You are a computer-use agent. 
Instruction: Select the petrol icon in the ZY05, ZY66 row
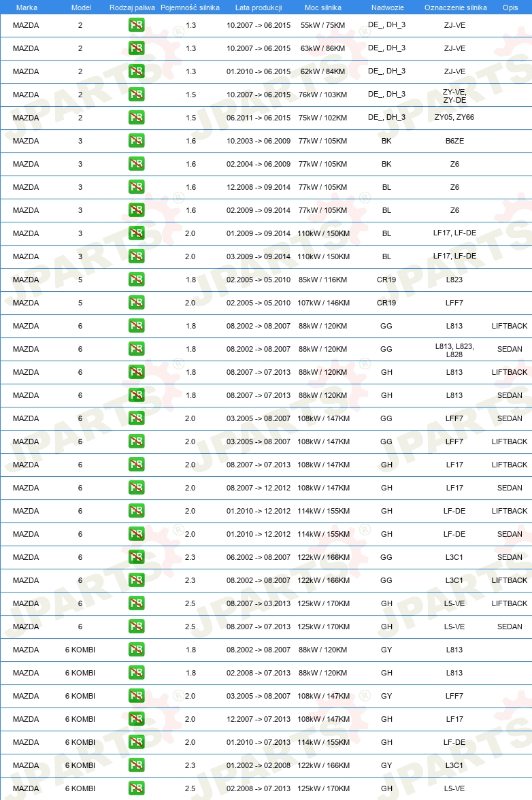point(136,117)
